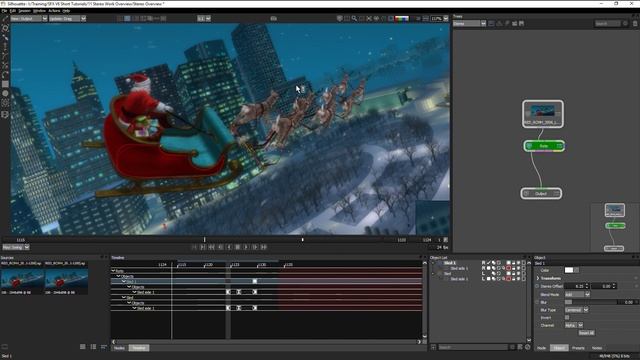The width and height of the screenshot is (640, 360).
Task: Jump to the last frame button
Action: click(264, 247)
